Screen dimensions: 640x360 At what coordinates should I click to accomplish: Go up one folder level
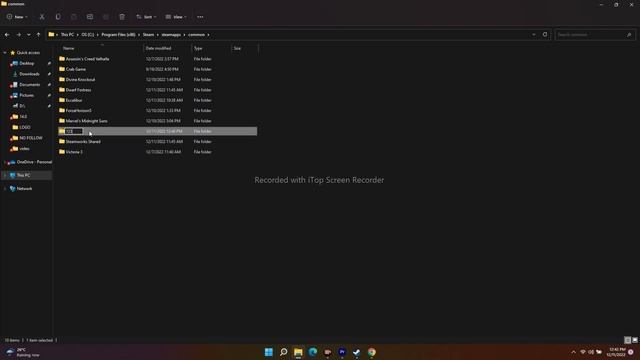coord(38,35)
